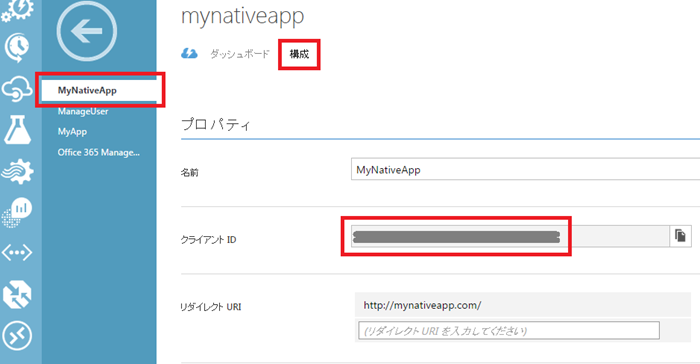Click the quick start cloud lightning icon
This screenshot has width=700, height=364.
coord(189,54)
